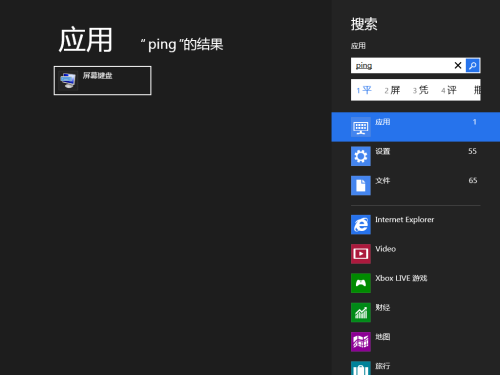Click inside the ping search field
The height and width of the screenshot is (375, 500).
click(402, 65)
